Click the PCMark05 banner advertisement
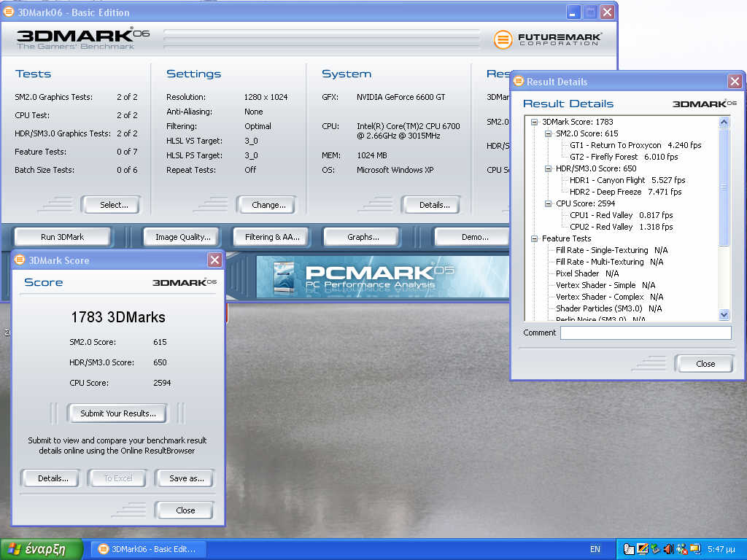This screenshot has width=747, height=560. point(383,277)
